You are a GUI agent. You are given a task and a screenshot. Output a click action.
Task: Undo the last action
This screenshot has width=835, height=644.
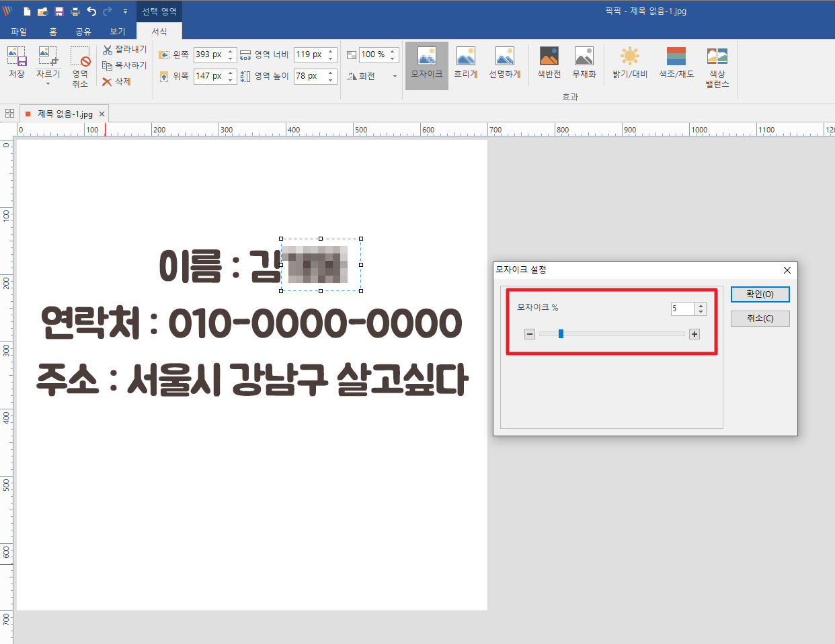[x=91, y=11]
